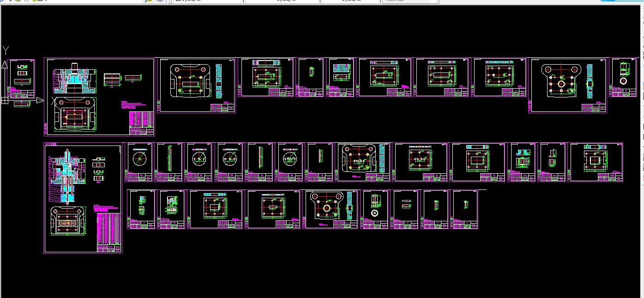Select the last sheet in the bottom row
The image size is (644, 298).
[x=464, y=209]
